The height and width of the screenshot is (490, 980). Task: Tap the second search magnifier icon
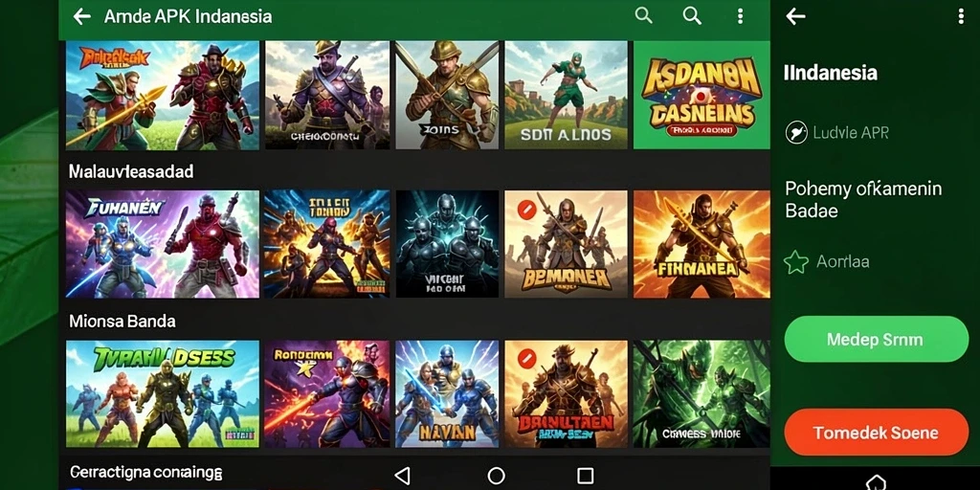692,16
